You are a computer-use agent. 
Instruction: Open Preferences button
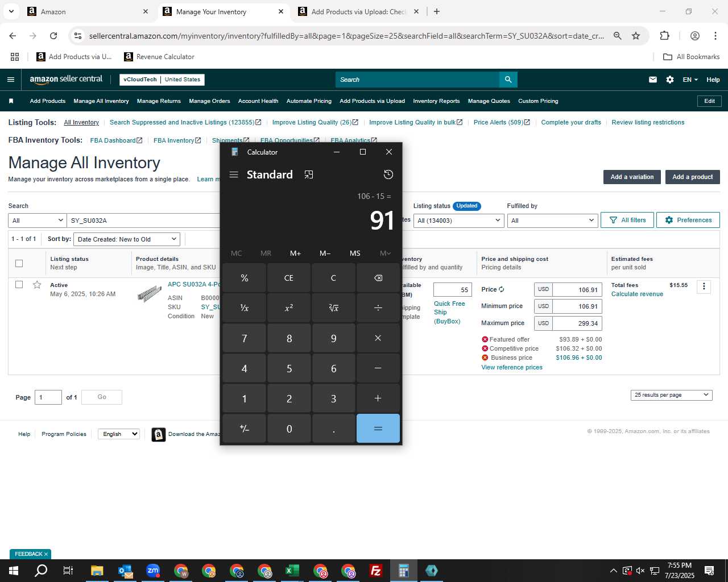coord(688,220)
